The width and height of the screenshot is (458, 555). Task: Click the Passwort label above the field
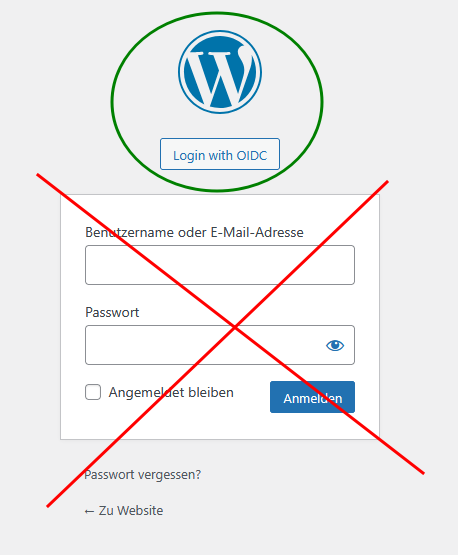coord(112,312)
